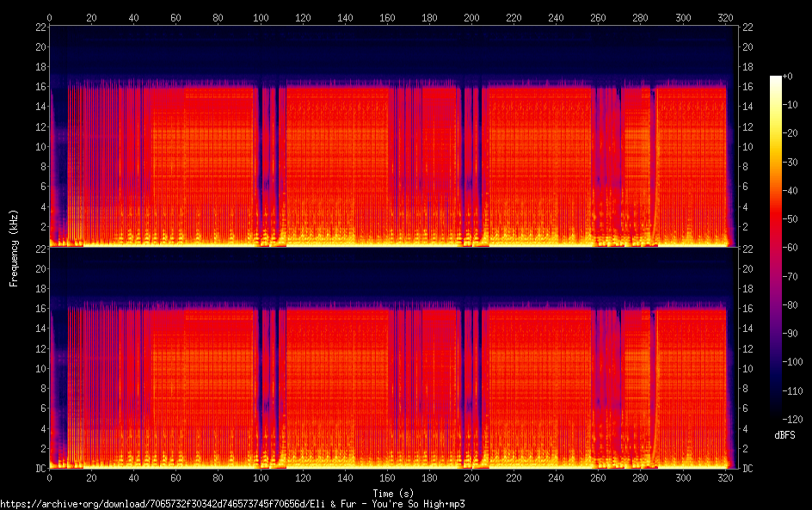Click the 200 tick on the bottom time axis
Image resolution: width=812 pixels, height=510 pixels.
click(x=471, y=477)
